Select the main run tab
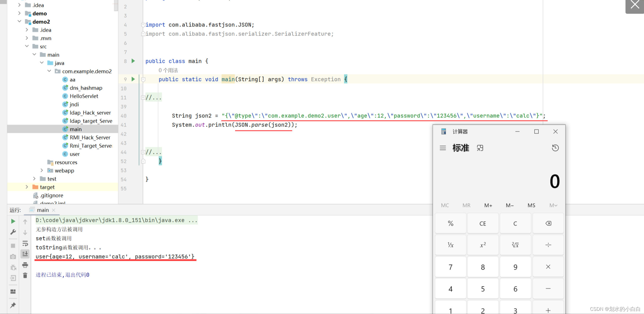This screenshot has height=314, width=644. point(43,210)
